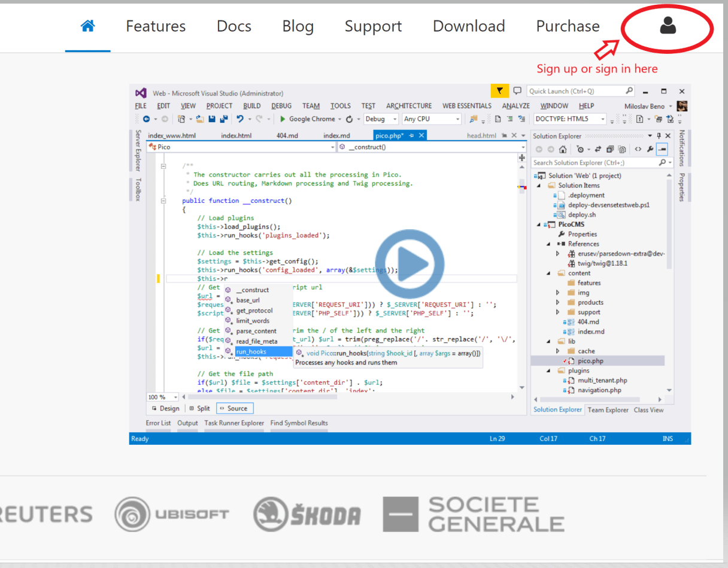Select the pico.php file in tree
Viewport: 728px width, 568px height.
point(590,361)
